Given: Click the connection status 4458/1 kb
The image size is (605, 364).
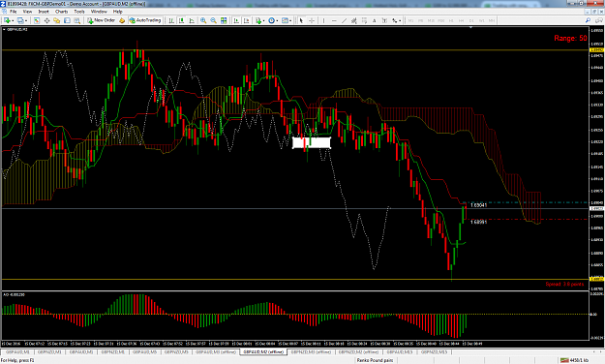Looking at the screenshot, I should pos(575,360).
